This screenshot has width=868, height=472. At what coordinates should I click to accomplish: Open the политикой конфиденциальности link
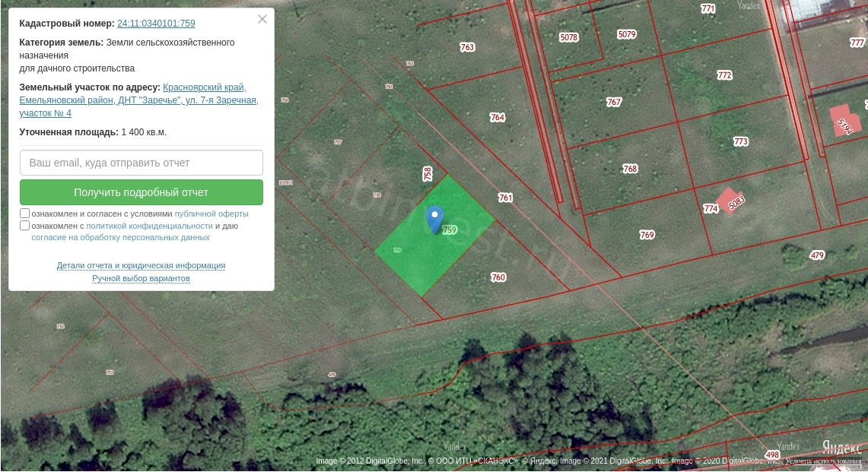[x=149, y=226]
